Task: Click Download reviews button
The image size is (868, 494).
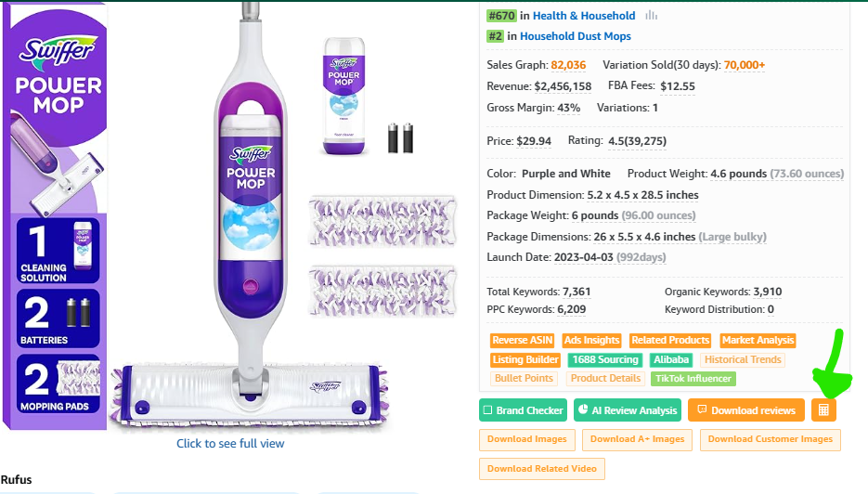Action: [x=745, y=410]
